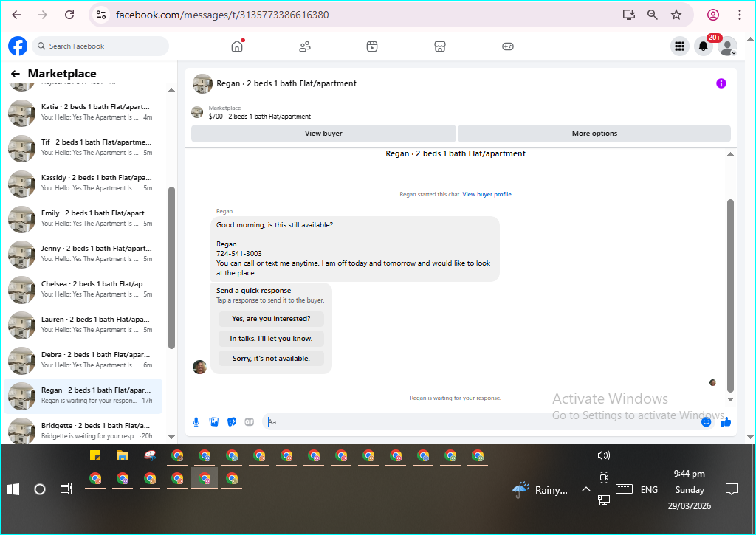Image resolution: width=756 pixels, height=535 pixels.
Task: Show hidden system tray icons chevron
Action: click(585, 490)
